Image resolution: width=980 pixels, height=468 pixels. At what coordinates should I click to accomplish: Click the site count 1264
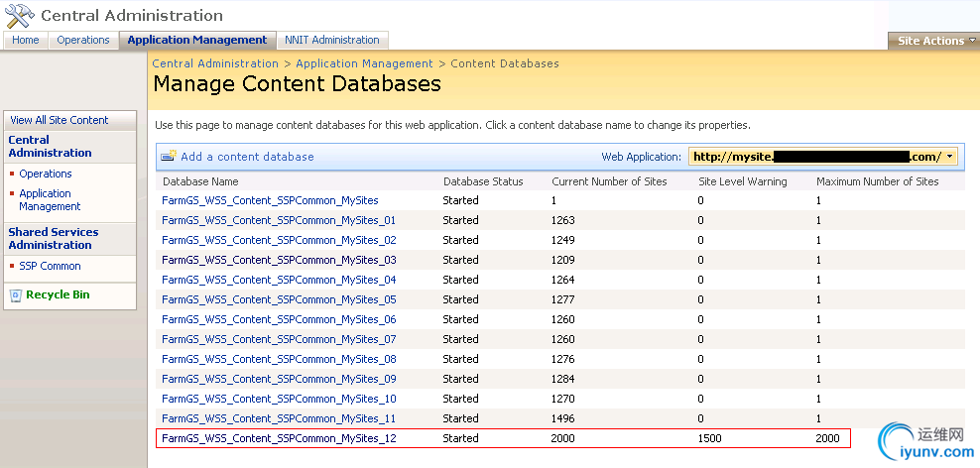(563, 280)
